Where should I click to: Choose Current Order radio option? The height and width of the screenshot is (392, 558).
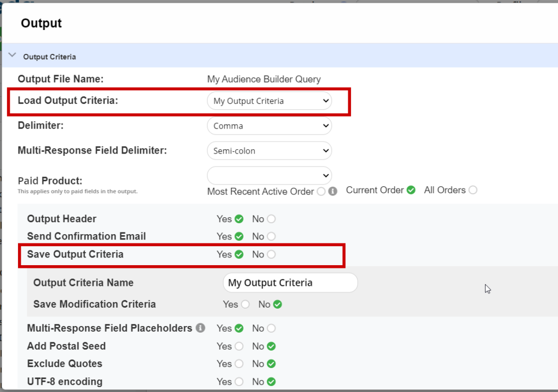click(411, 190)
